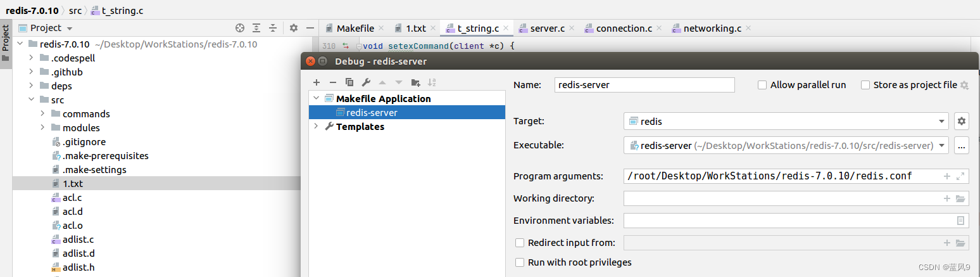Expand the .github folder
Viewport: 980px width, 277px height.
pyautogui.click(x=31, y=72)
